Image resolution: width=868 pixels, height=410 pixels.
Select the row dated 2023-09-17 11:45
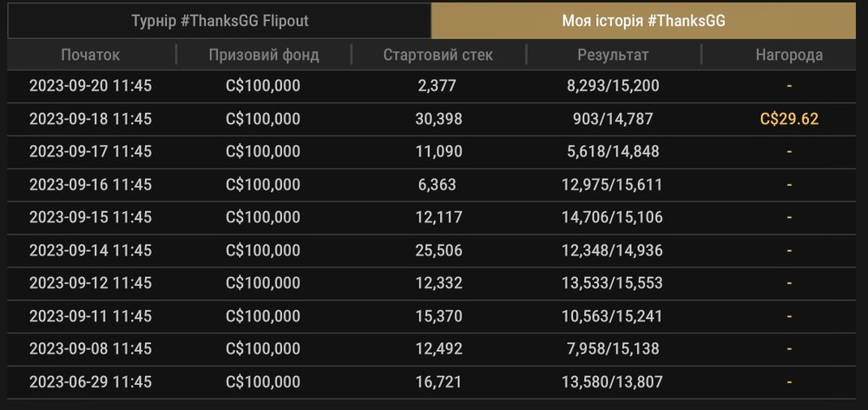(431, 152)
